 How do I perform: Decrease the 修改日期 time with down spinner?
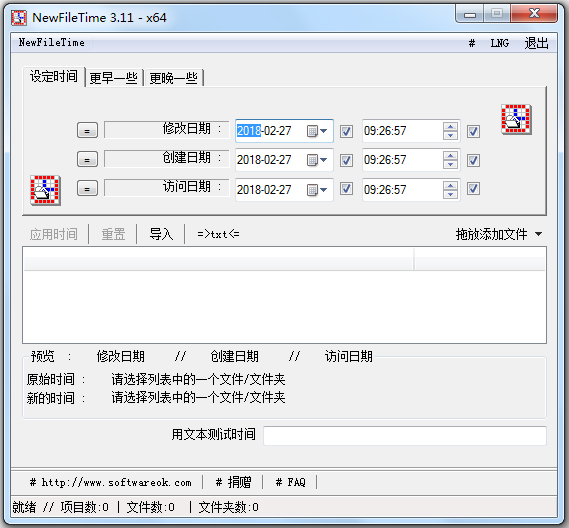(450, 135)
